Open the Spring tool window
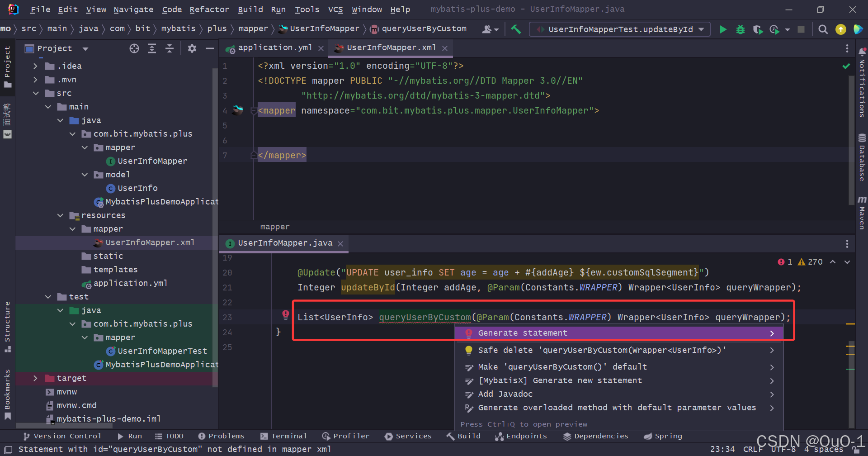This screenshot has height=456, width=868. pyautogui.click(x=663, y=436)
